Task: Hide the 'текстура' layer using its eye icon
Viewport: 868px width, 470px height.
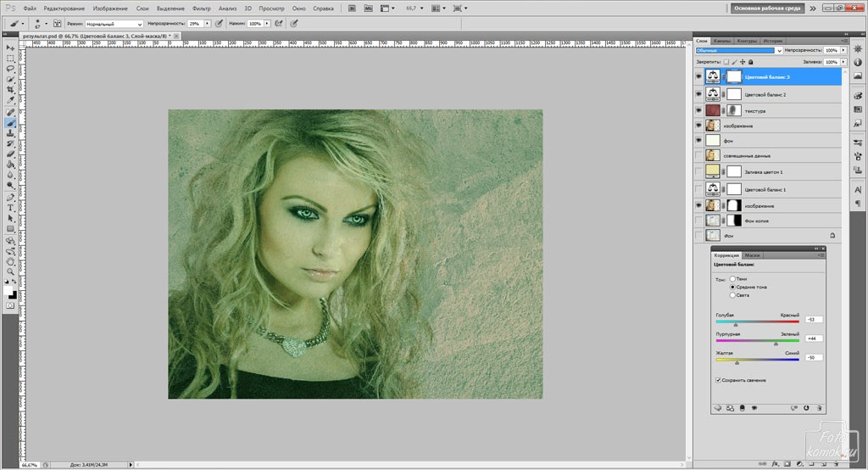Action: (698, 110)
